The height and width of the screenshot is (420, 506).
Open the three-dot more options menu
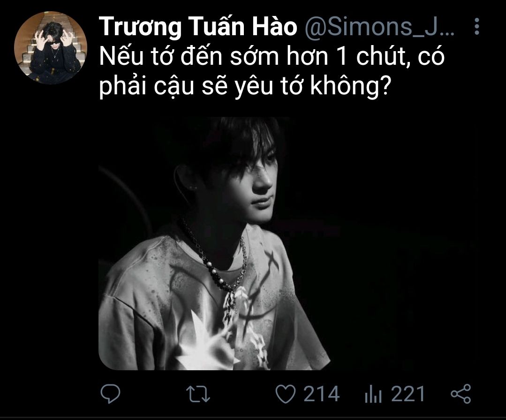tap(476, 26)
